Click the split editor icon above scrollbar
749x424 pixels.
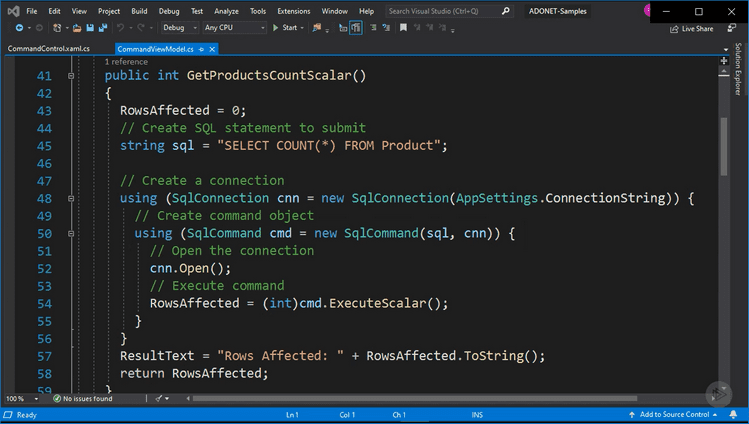click(x=724, y=61)
